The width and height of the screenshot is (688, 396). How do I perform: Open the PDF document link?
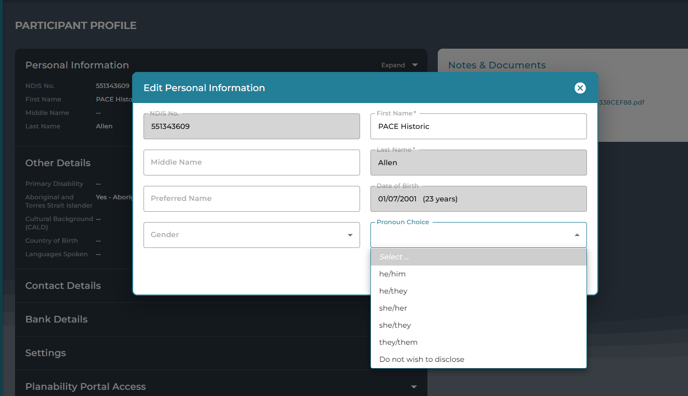click(x=621, y=103)
